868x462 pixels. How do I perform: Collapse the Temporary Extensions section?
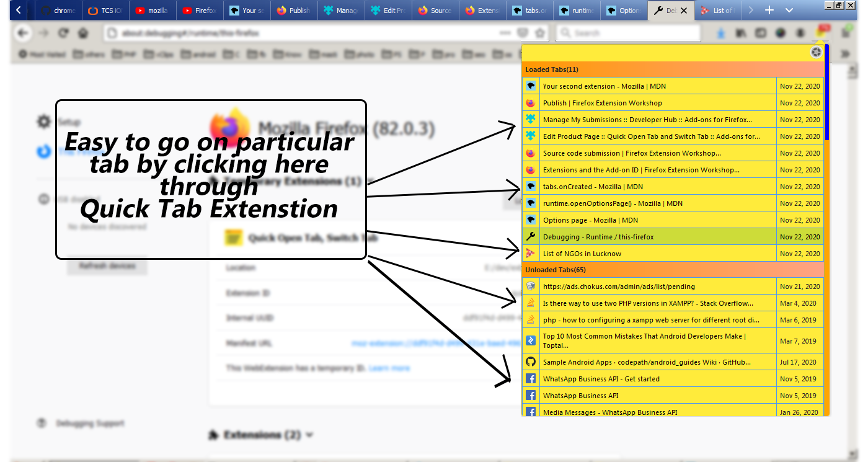click(371, 182)
